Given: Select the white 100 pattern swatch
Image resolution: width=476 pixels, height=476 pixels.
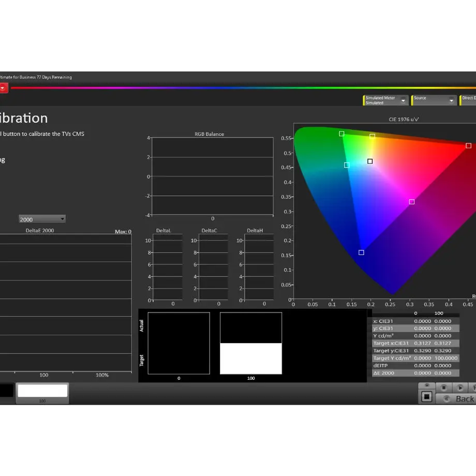Looking at the screenshot, I should click(42, 391).
